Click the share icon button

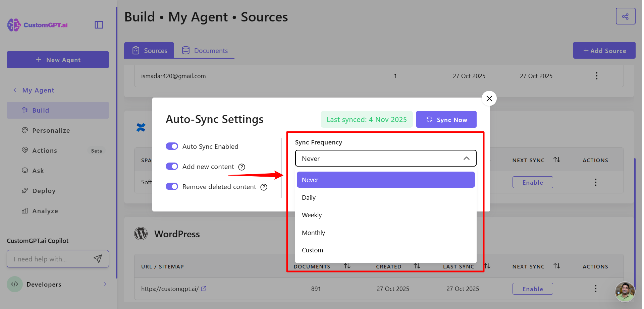point(626,16)
